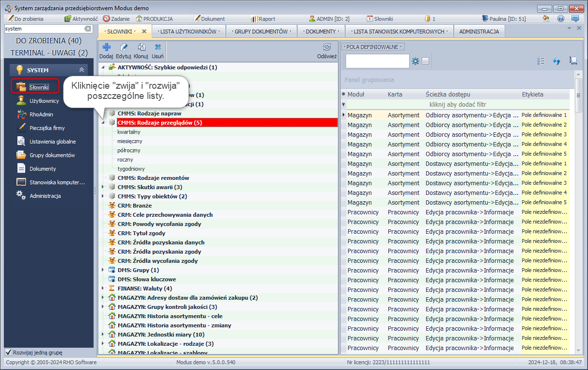The height and width of the screenshot is (370, 588).
Task: Click the 'kliknij aby dodać filtr' filter row
Action: (x=458, y=104)
